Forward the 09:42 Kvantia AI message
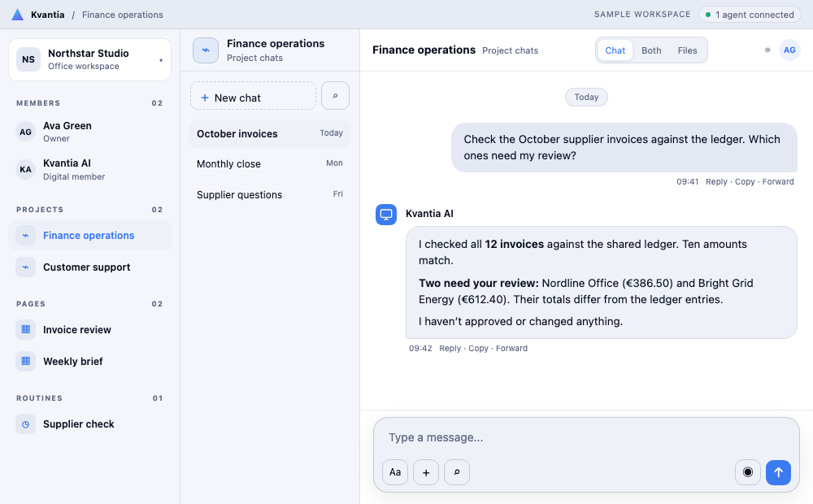This screenshot has width=813, height=504. pyautogui.click(x=511, y=349)
